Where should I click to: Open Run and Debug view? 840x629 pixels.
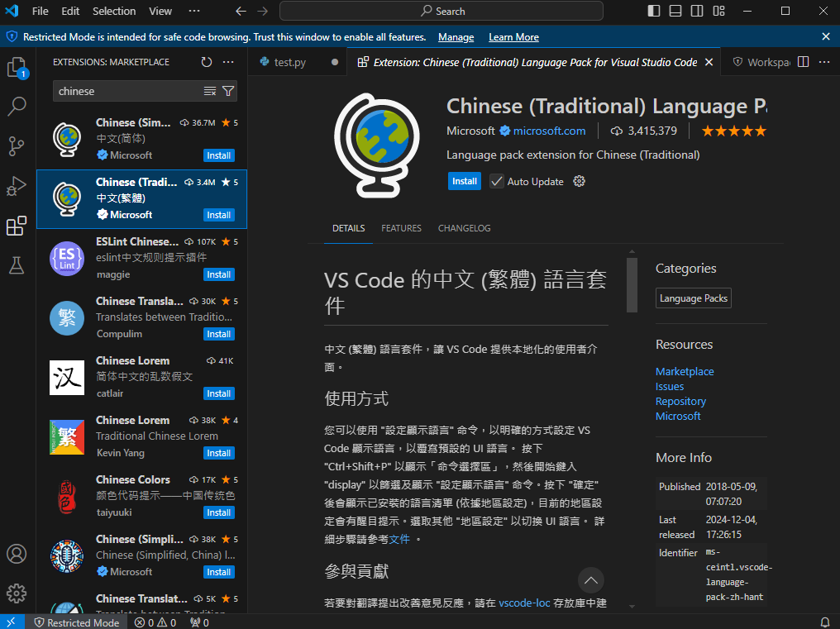(x=17, y=186)
